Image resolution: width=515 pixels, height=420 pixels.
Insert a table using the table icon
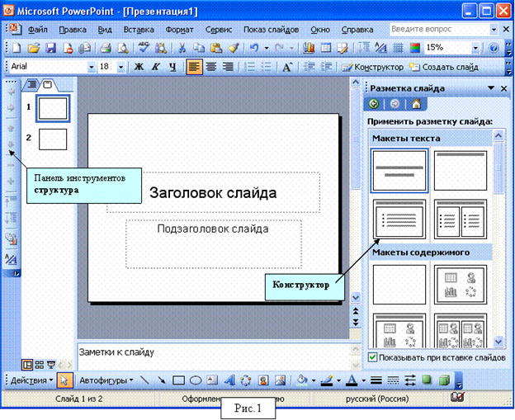click(325, 49)
